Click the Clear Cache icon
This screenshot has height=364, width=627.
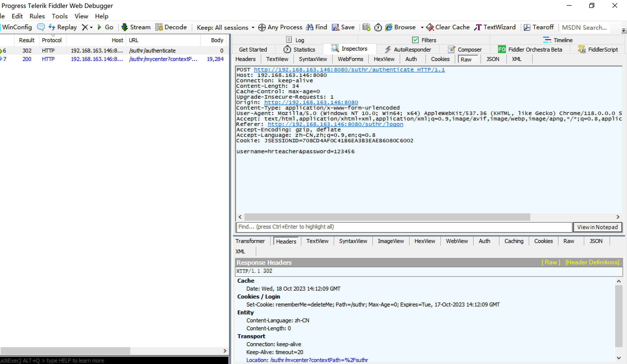pos(430,27)
